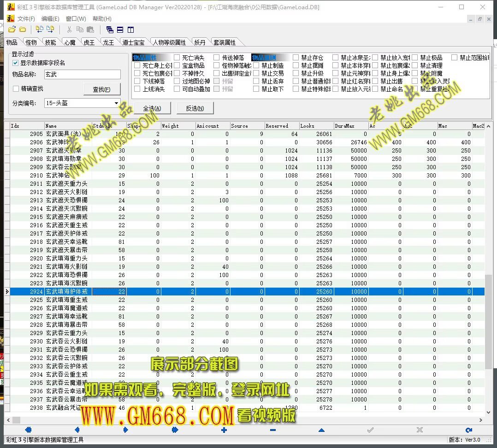
Task: Click the open database folder icon
Action: click(x=12, y=29)
